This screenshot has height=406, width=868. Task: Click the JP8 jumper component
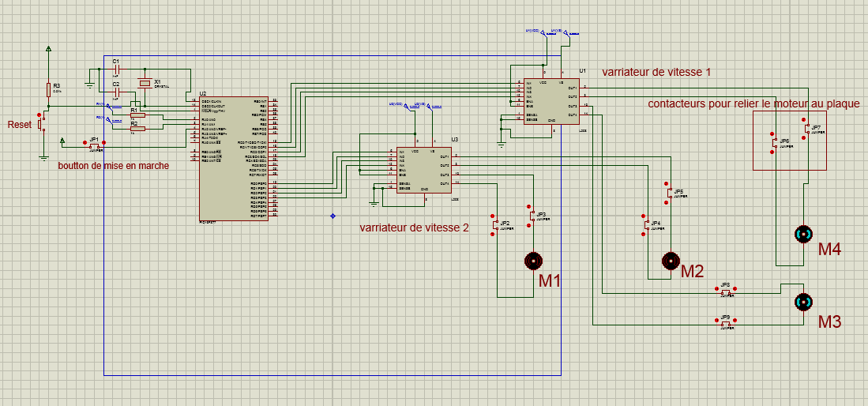pyautogui.click(x=725, y=291)
